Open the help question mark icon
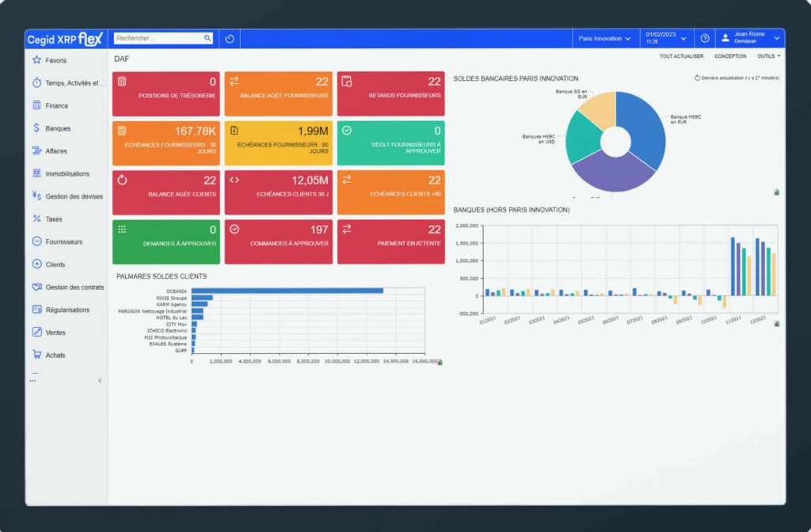The image size is (811, 532). pos(705,38)
